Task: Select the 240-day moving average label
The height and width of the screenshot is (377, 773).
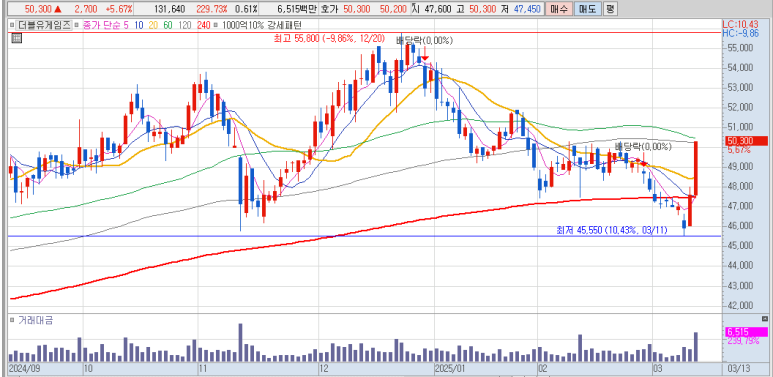Action: tap(204, 25)
